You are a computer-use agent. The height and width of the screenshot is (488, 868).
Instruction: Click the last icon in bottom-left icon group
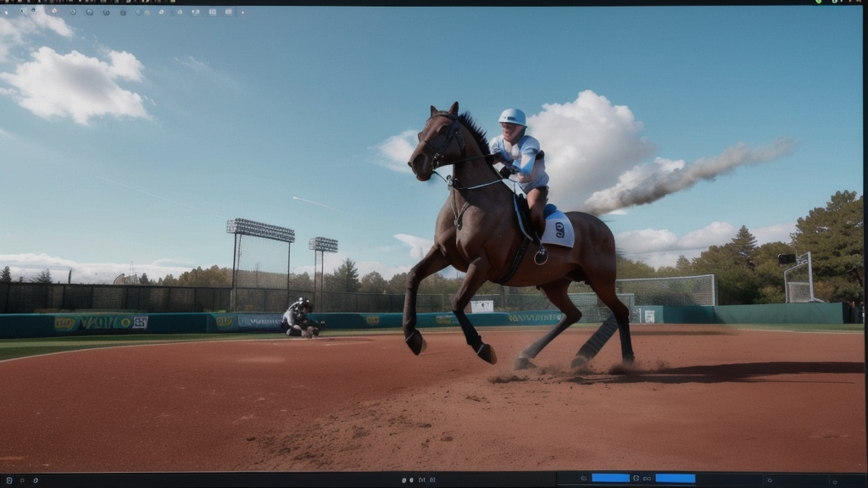[36, 480]
